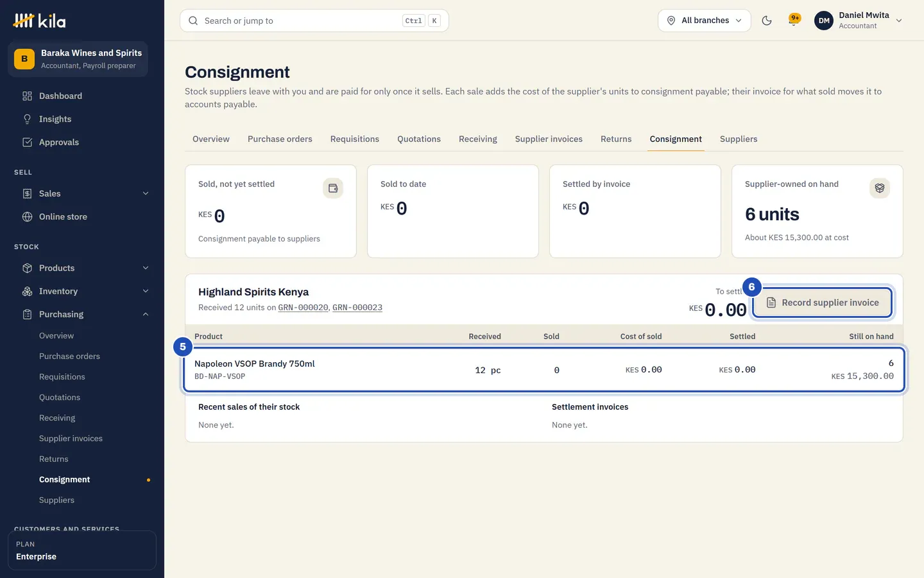The image size is (924, 578).
Task: Click the Kila logo
Action: tap(39, 21)
